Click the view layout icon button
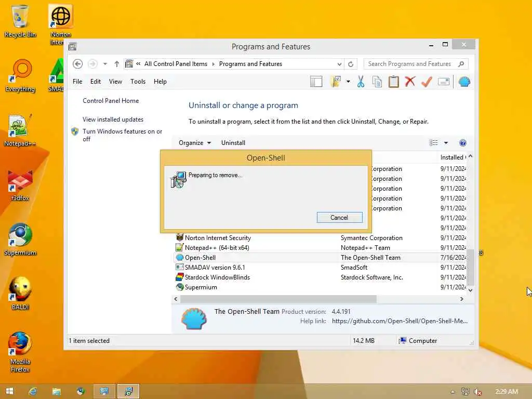This screenshot has width=532, height=399. [434, 143]
